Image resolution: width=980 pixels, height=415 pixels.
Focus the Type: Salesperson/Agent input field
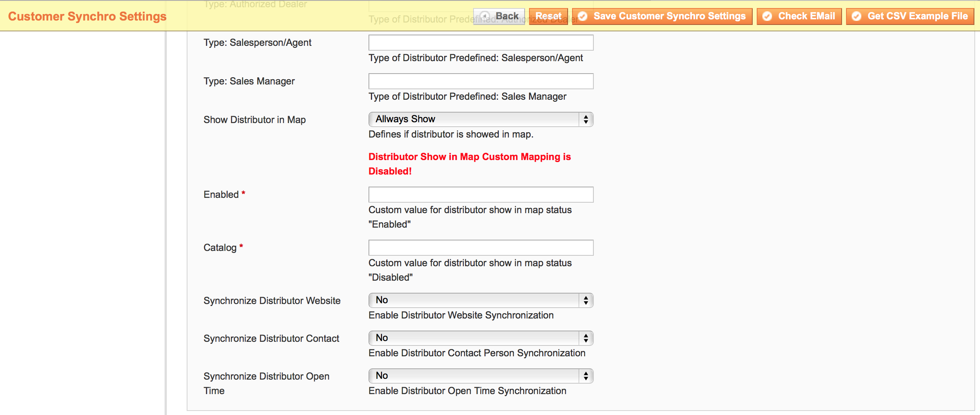pos(481,43)
